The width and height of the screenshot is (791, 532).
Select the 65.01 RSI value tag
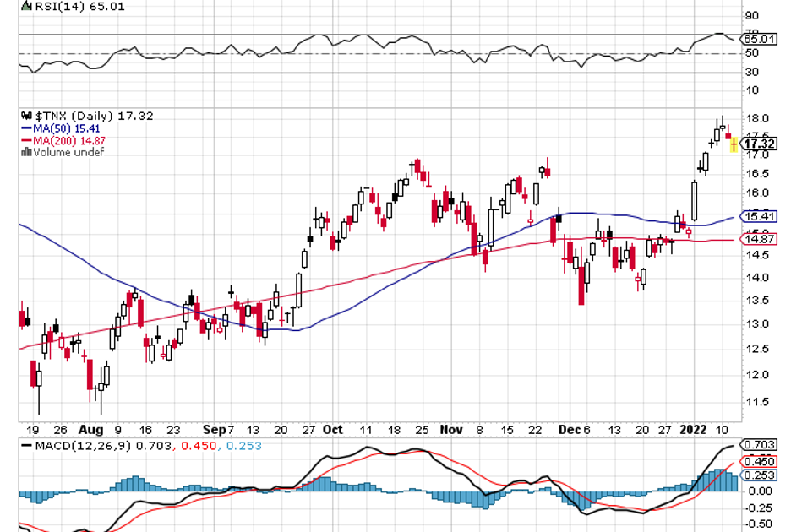(x=758, y=39)
